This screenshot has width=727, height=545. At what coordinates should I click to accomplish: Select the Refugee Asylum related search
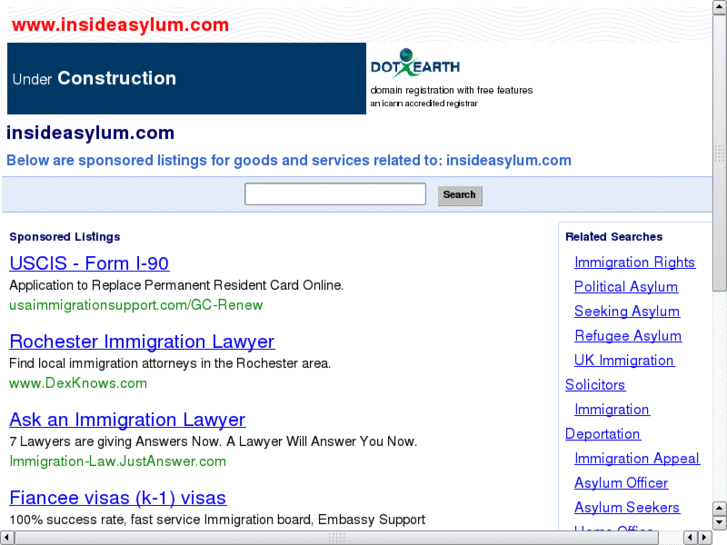[628, 336]
